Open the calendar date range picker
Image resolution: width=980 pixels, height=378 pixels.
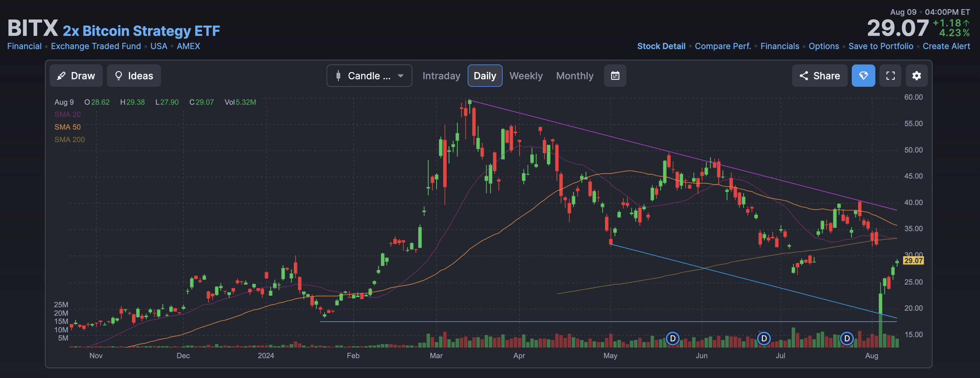point(615,76)
